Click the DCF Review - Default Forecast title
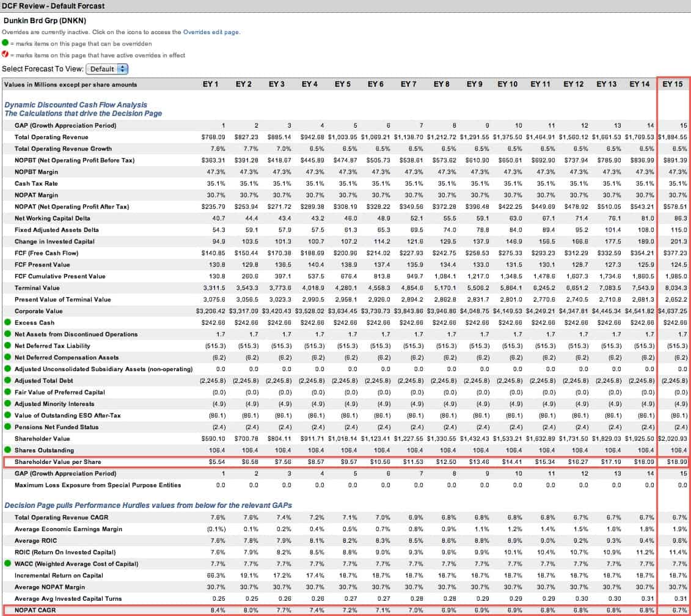Image resolution: width=691 pixels, height=616 pixels. tap(53, 6)
